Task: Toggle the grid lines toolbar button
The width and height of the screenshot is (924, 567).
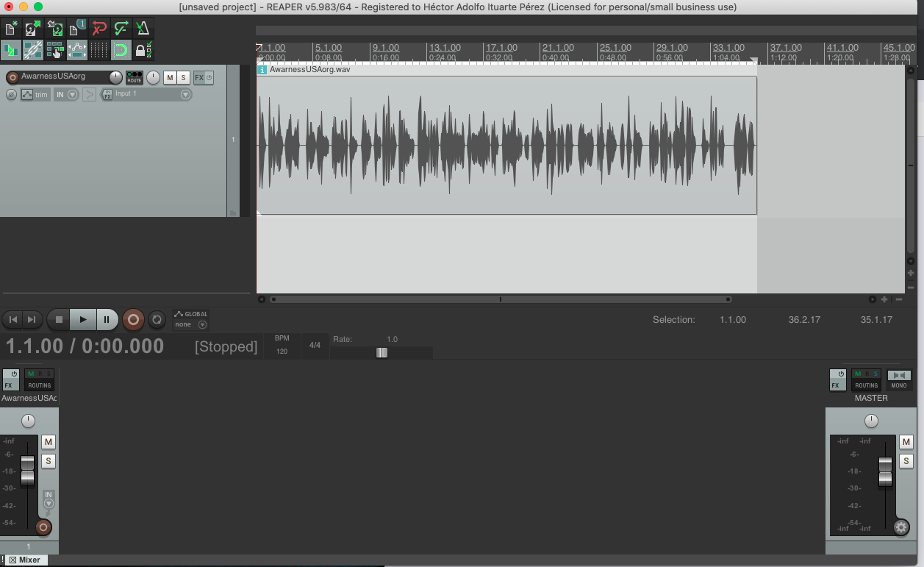Action: [99, 50]
